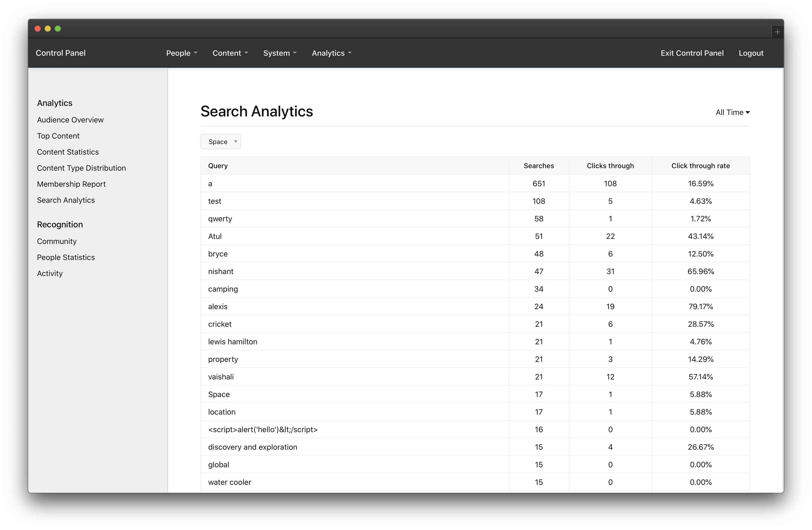This screenshot has width=812, height=530.
Task: Click the Query column header
Action: [x=355, y=166]
